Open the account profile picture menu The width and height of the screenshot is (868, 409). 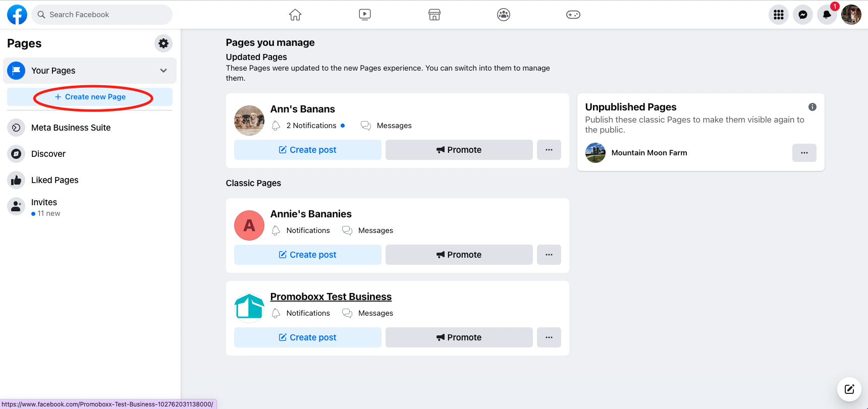pos(851,15)
